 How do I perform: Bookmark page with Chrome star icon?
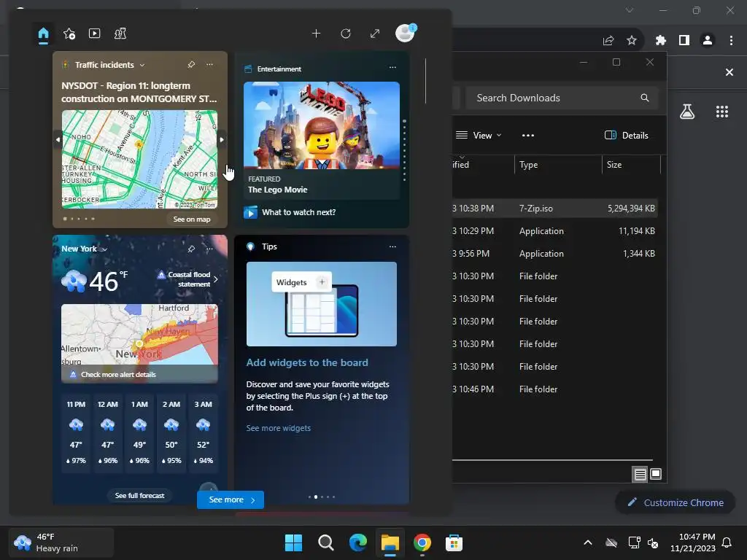tap(632, 41)
